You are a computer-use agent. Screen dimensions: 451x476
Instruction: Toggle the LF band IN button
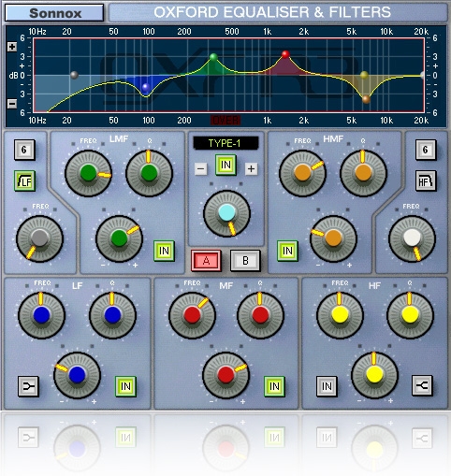pos(125,386)
